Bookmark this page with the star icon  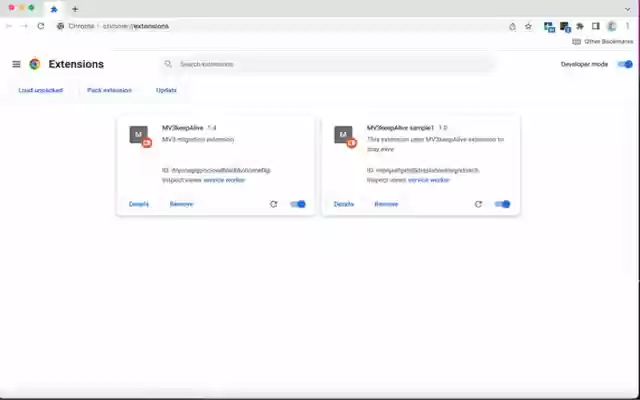pyautogui.click(x=528, y=27)
